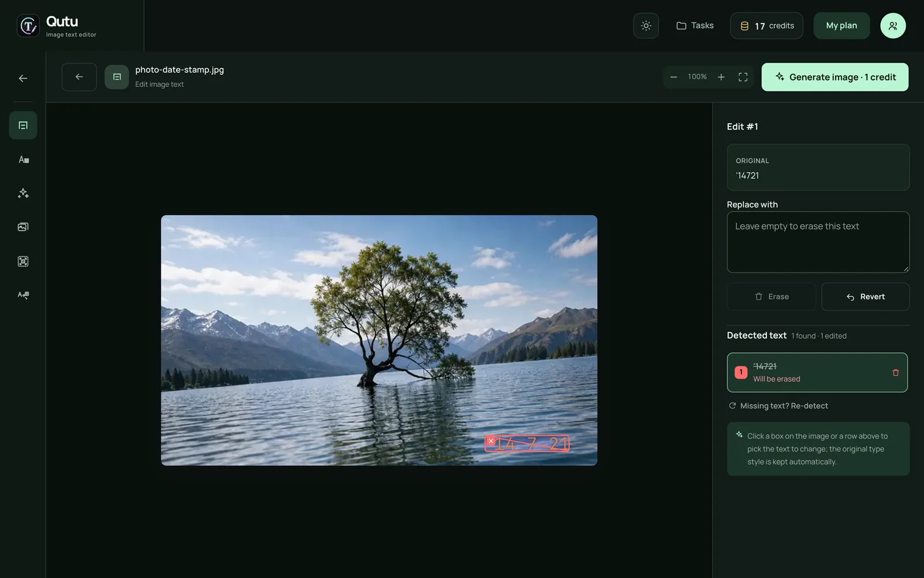Open My plan page
Image resolution: width=924 pixels, height=578 pixels.
(841, 25)
